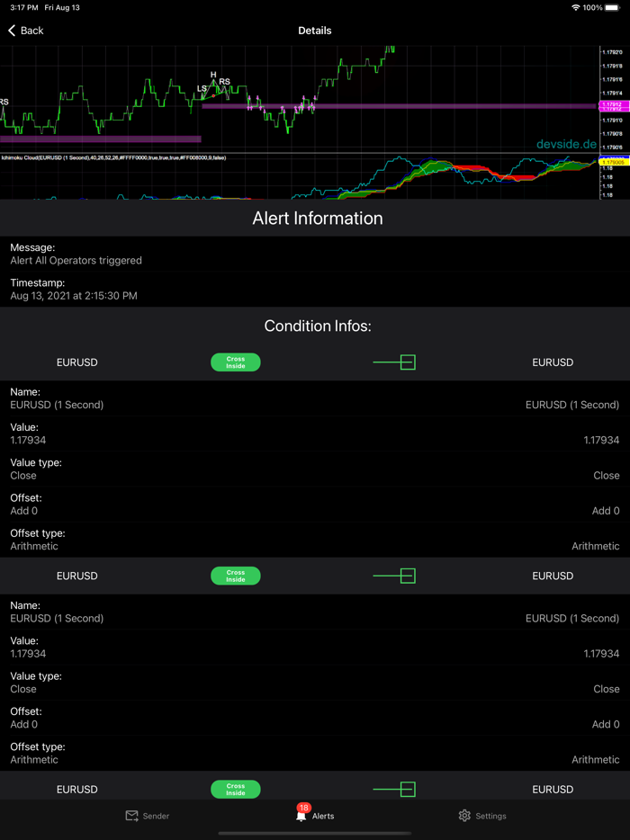Tap the 3:17 PM clock in the status bar

(x=24, y=8)
